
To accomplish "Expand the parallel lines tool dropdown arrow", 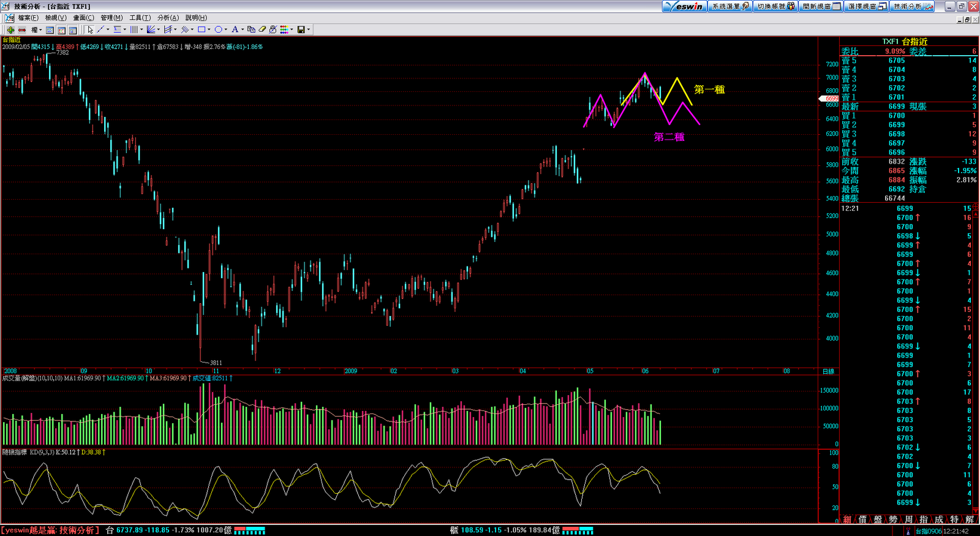I will pos(192,29).
